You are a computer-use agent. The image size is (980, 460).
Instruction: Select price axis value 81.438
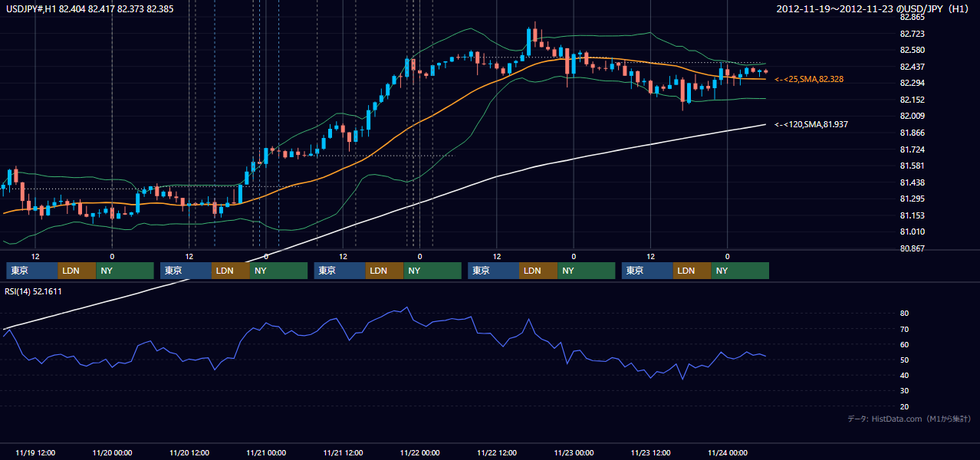coord(913,182)
